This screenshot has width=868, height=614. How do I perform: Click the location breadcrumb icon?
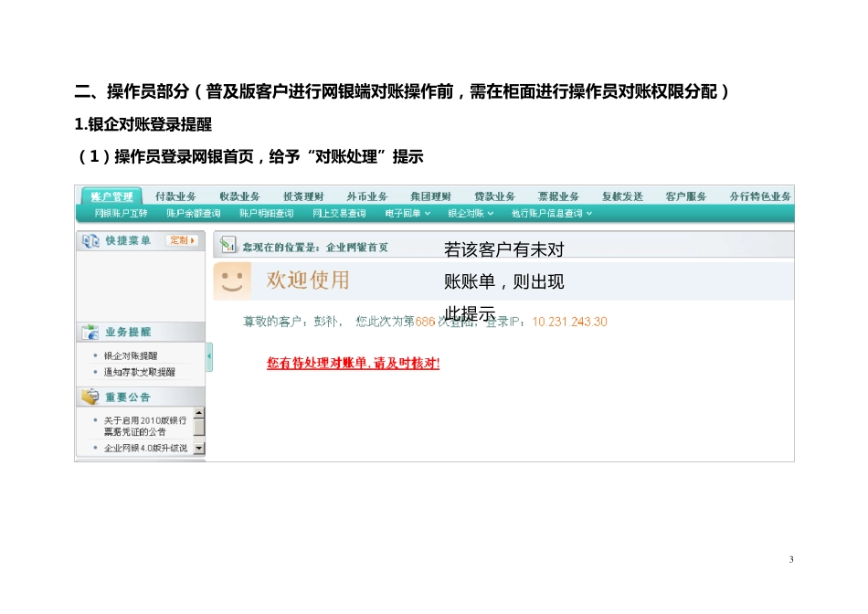point(228,245)
